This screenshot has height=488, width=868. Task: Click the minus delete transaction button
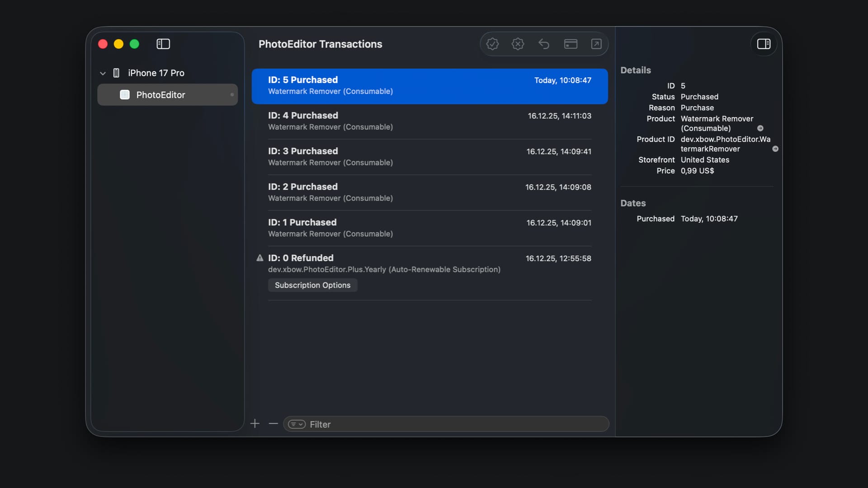tap(273, 424)
